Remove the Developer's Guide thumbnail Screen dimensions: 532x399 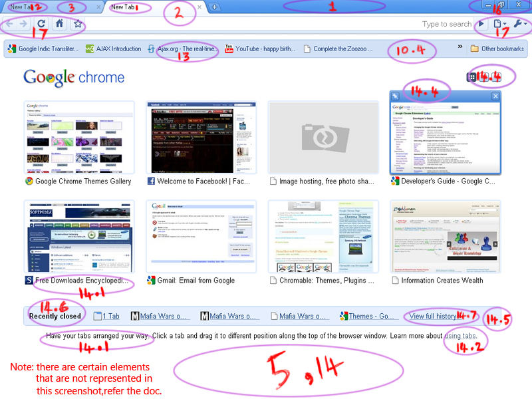click(x=495, y=96)
